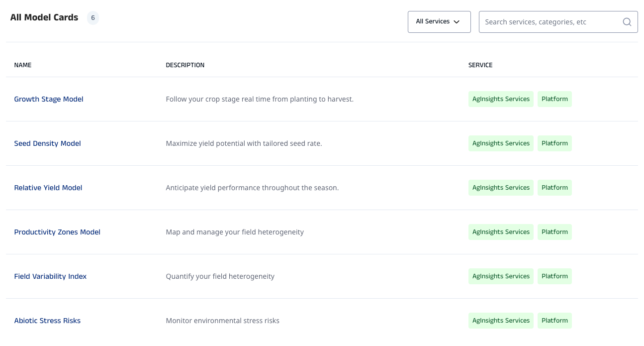This screenshot has height=346, width=644.
Task: Open the Productivity Zones Model
Action: pos(57,232)
